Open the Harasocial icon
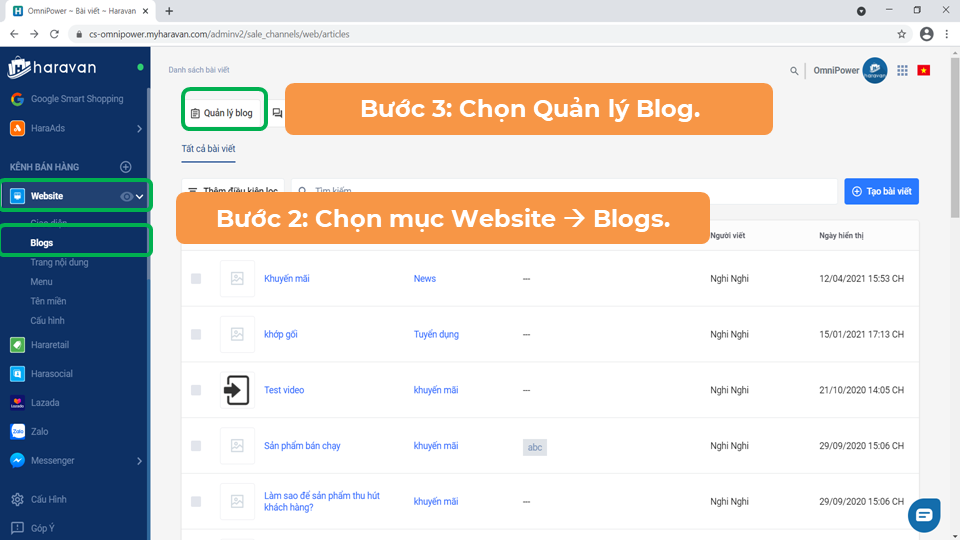Viewport: 960px width, 540px height. point(17,373)
